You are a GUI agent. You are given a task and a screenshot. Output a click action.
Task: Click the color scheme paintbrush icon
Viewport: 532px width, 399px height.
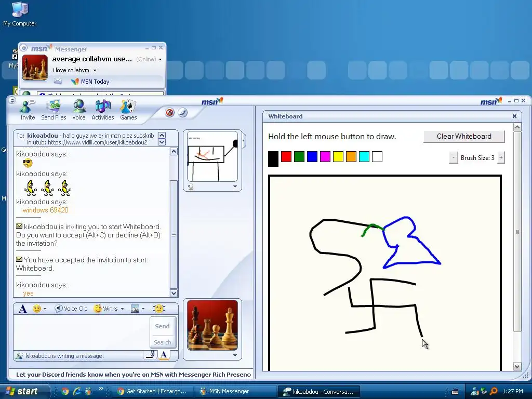[182, 113]
